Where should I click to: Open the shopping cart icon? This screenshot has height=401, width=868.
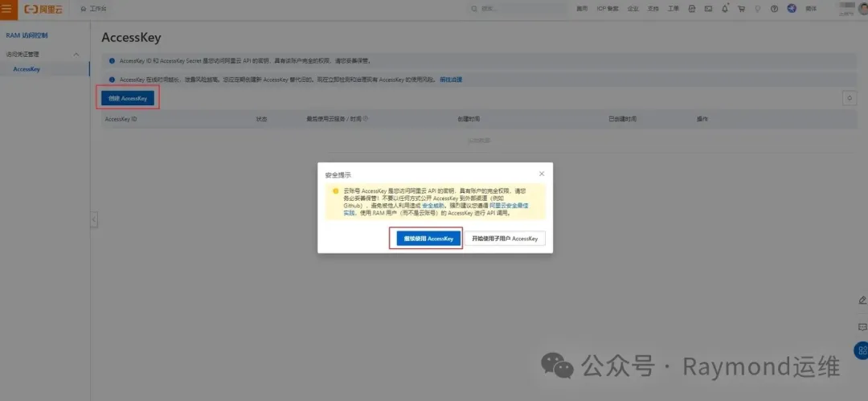[x=741, y=9]
